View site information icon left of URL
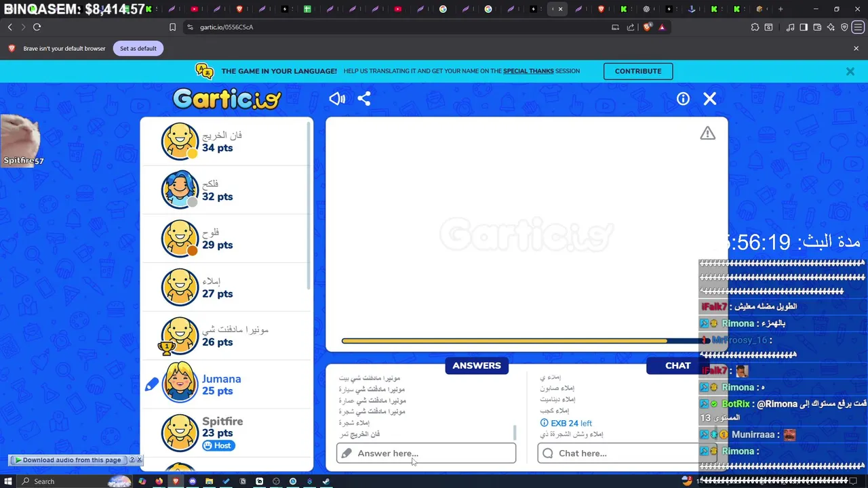This screenshot has width=868, height=488. [191, 27]
